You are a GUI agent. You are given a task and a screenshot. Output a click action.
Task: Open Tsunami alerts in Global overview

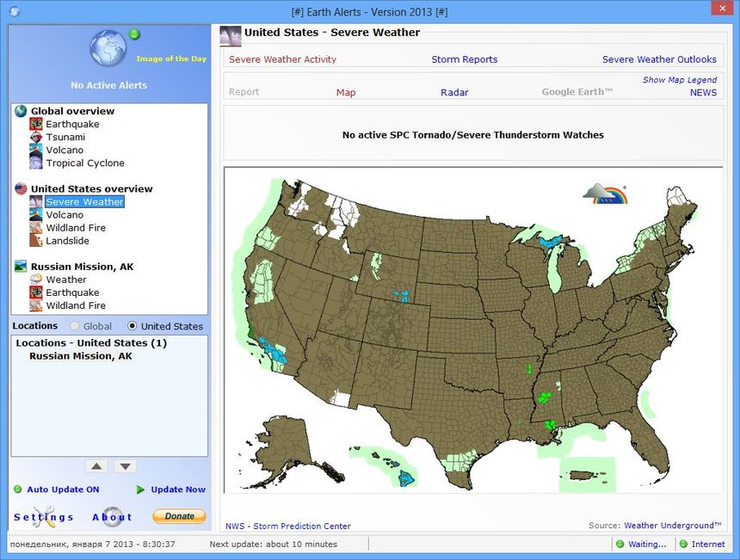click(x=36, y=136)
